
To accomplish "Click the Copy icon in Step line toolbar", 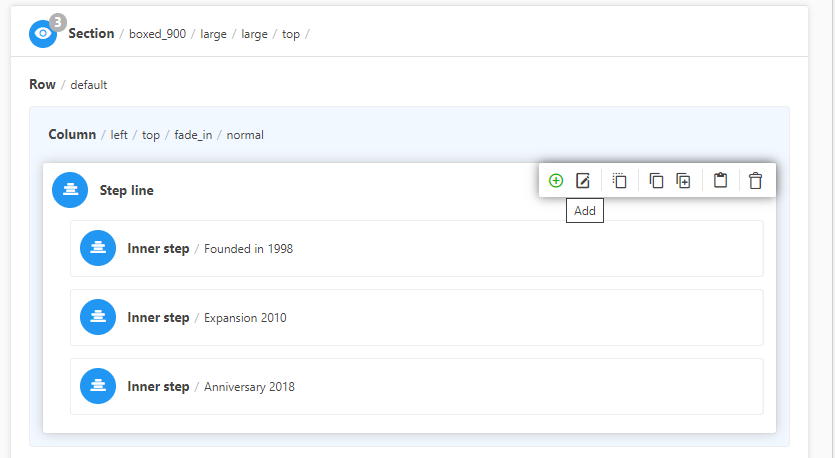I will (x=656, y=181).
